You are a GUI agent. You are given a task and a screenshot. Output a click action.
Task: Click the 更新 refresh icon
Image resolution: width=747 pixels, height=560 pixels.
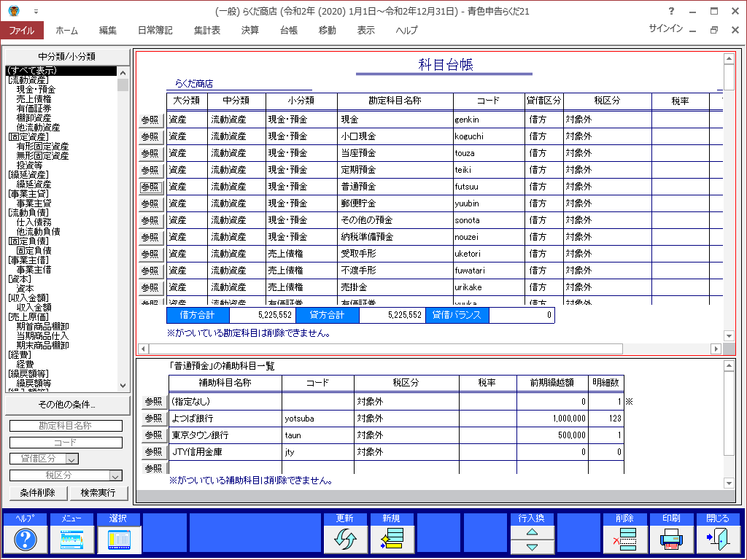pyautogui.click(x=345, y=540)
